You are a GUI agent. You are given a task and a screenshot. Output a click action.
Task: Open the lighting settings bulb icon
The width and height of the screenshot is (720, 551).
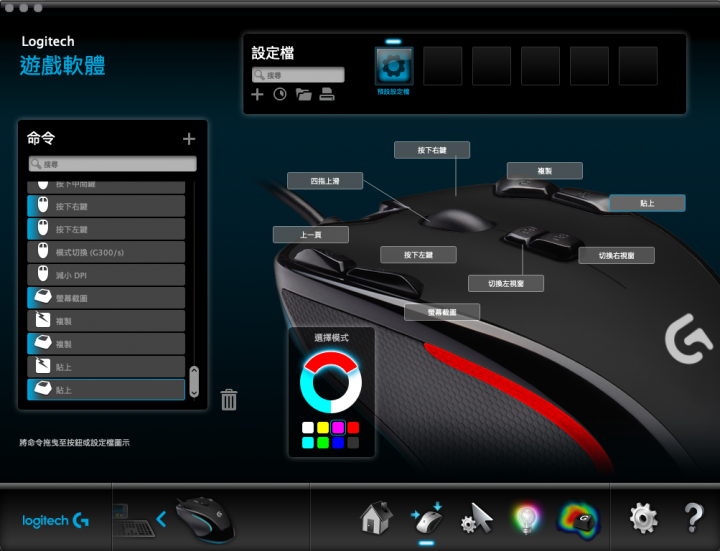click(526, 519)
